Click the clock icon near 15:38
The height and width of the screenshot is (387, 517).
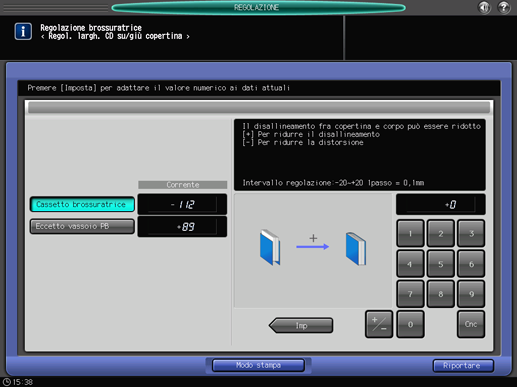[6, 382]
